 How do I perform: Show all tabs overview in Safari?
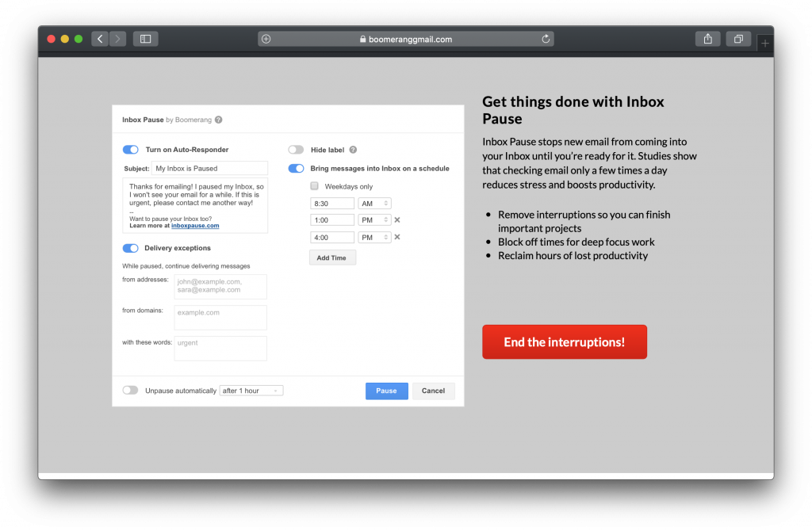pyautogui.click(x=738, y=39)
